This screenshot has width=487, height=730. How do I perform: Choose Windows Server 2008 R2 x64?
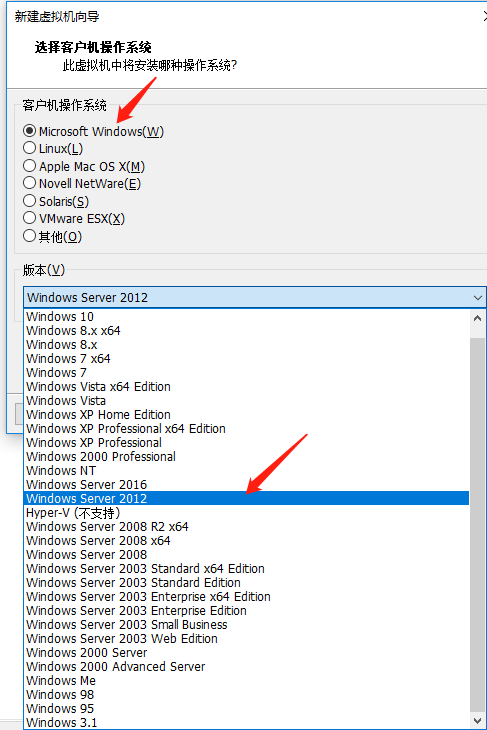[x=246, y=527]
